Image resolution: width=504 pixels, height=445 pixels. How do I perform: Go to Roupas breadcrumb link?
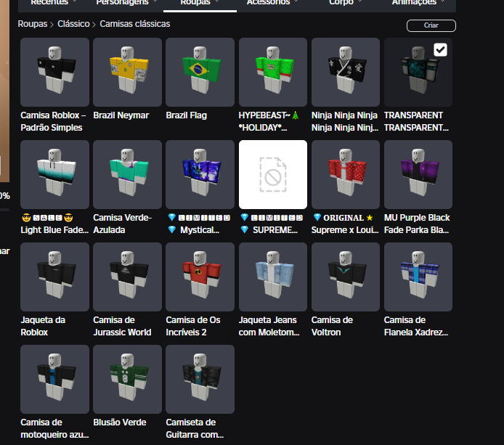pos(33,24)
